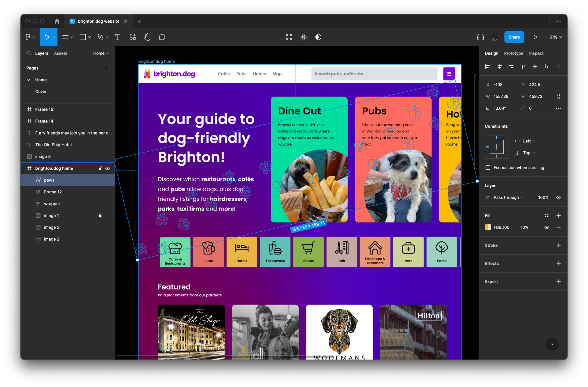Open the help question mark button
588x387 pixels.
tap(552, 344)
